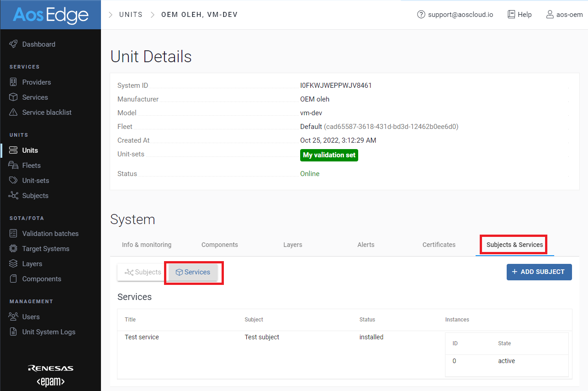Screen dimensions: 588x391
Task: Open the Default fleet link
Action: 310,126
